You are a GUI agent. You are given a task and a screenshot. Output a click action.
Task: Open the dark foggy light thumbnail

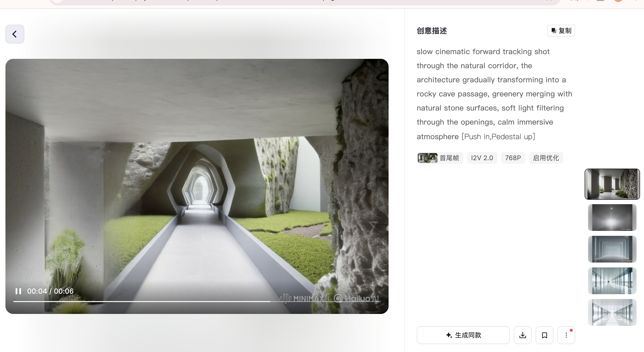pyautogui.click(x=612, y=218)
